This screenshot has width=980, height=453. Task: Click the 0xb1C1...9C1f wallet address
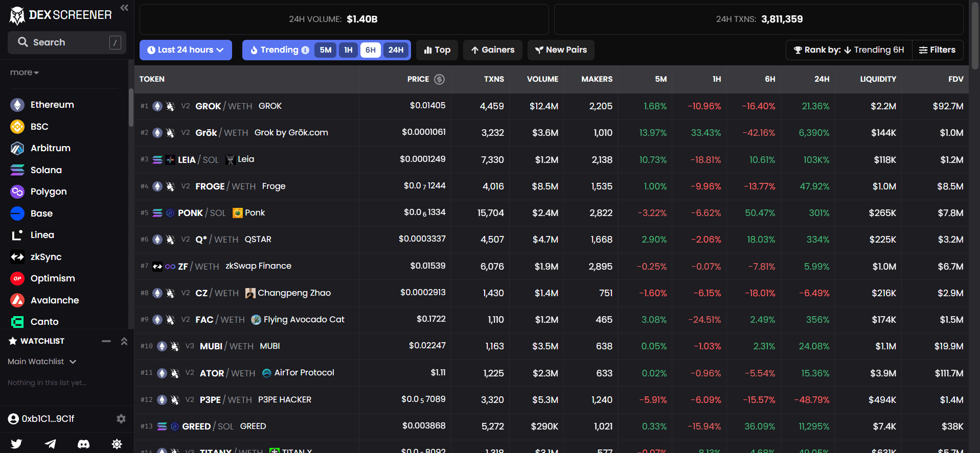(48, 419)
